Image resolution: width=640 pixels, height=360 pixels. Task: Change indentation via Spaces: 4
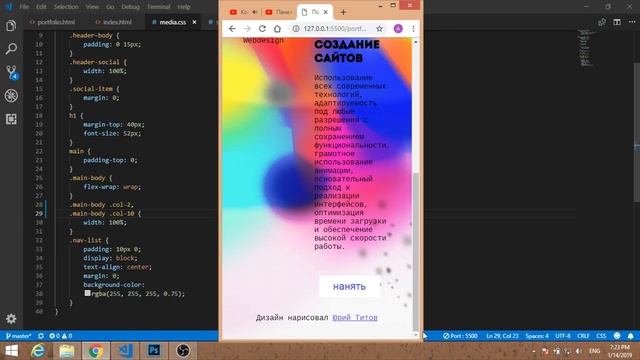537,336
